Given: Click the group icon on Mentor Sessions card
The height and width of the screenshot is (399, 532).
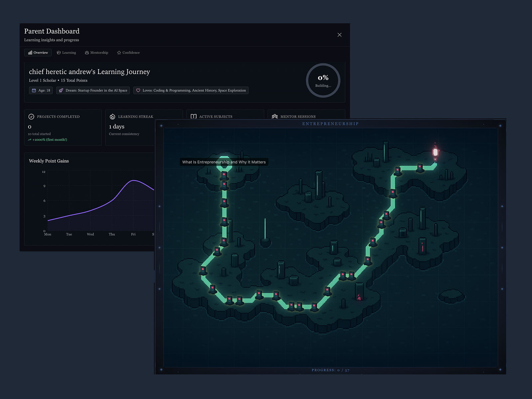Looking at the screenshot, I should 275,116.
